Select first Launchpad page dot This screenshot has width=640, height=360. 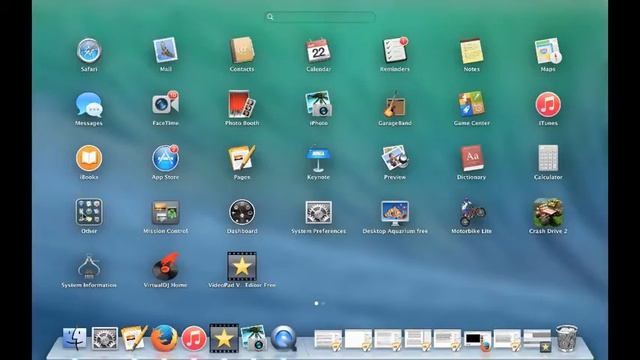[x=316, y=303]
